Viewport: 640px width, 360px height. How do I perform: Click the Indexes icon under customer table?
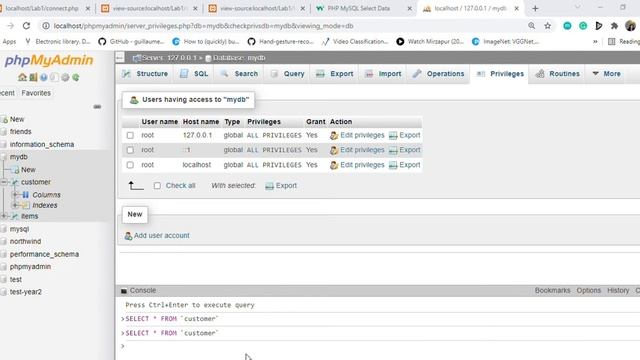point(25,205)
